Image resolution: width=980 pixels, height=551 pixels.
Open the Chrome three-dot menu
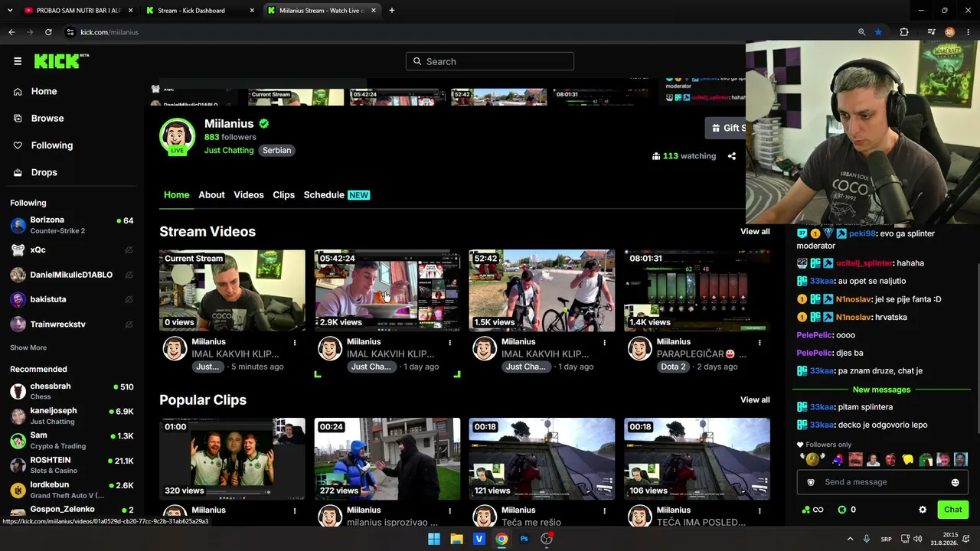coord(968,32)
